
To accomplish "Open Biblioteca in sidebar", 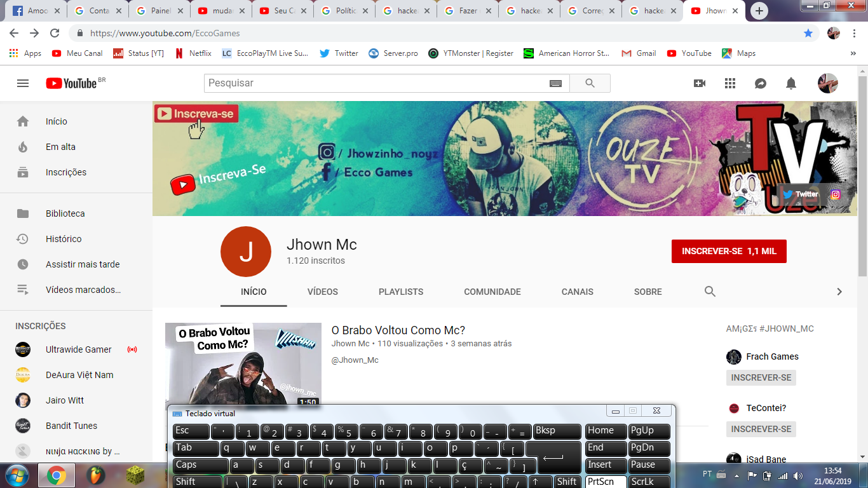I will [x=76, y=213].
